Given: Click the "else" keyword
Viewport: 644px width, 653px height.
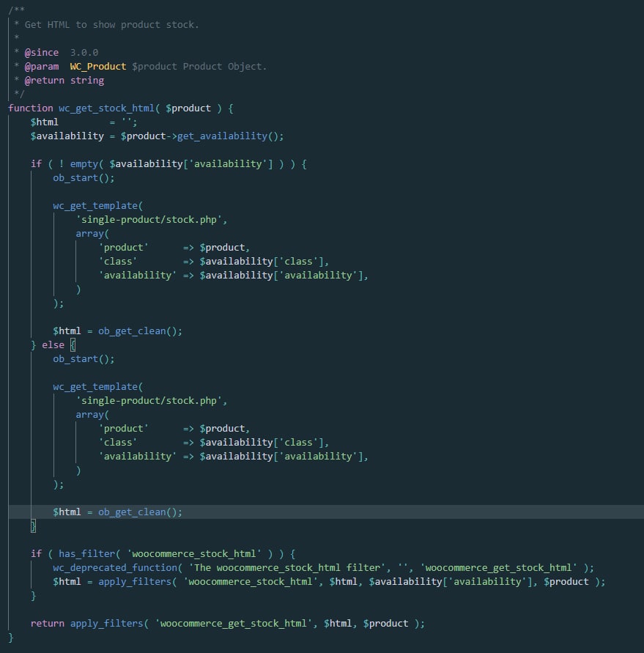Looking at the screenshot, I should 53,345.
